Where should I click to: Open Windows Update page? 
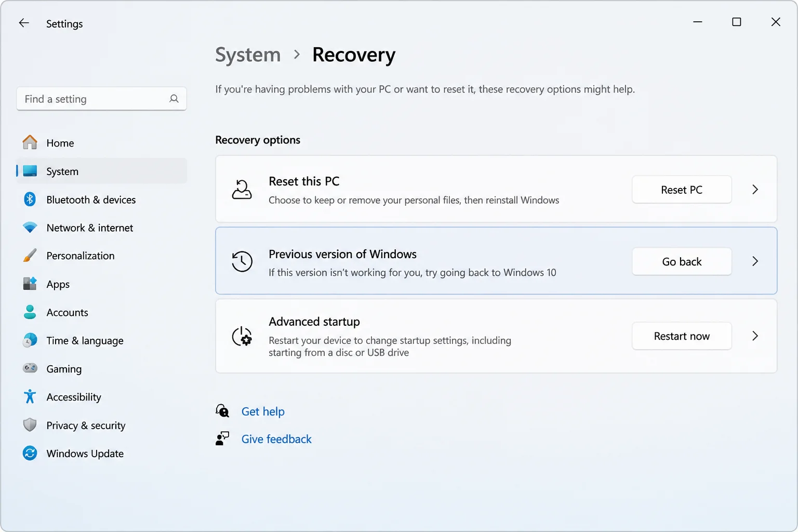point(102,454)
